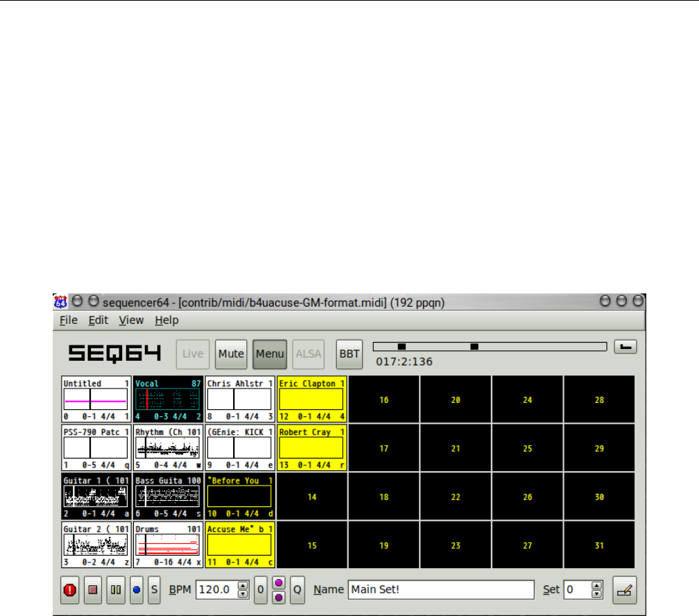The image size is (699, 616).
Task: Toggle the "Before You pattern slot
Action: (x=240, y=497)
